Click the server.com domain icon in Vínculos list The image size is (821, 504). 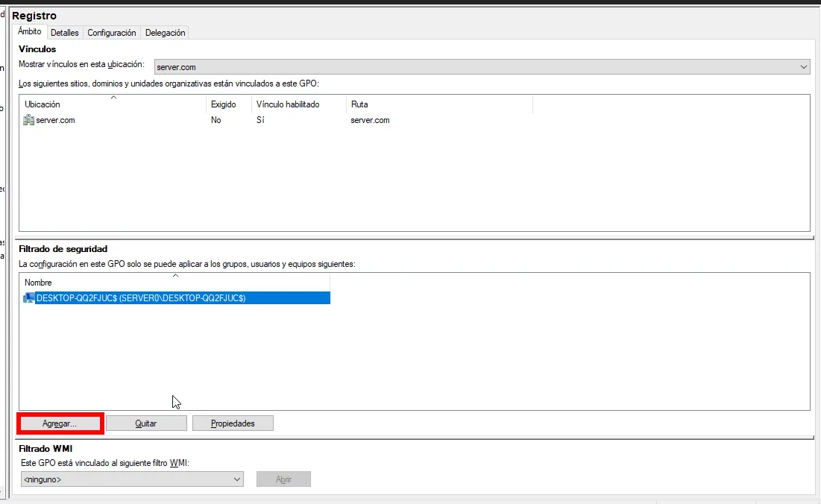[x=29, y=120]
